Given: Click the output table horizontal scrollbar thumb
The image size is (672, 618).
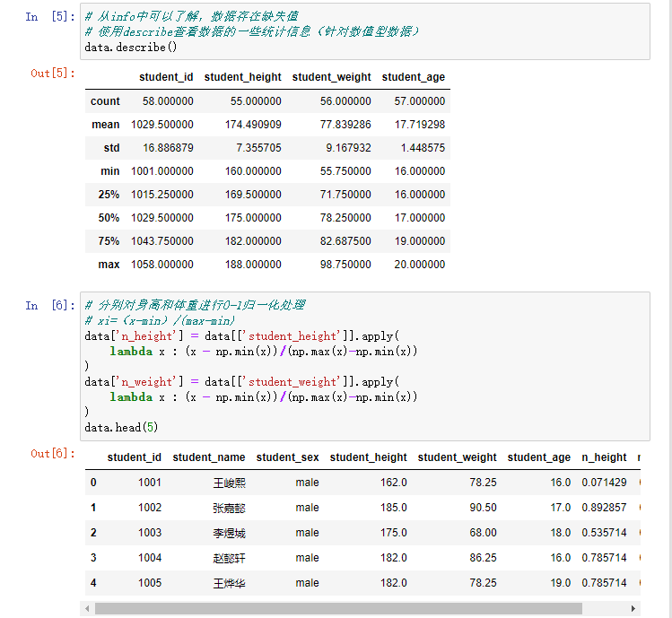Looking at the screenshot, I should [x=338, y=608].
